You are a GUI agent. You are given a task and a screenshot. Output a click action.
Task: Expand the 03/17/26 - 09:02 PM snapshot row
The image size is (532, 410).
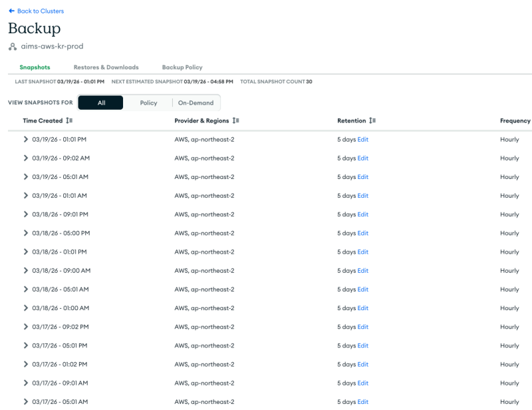(x=26, y=327)
